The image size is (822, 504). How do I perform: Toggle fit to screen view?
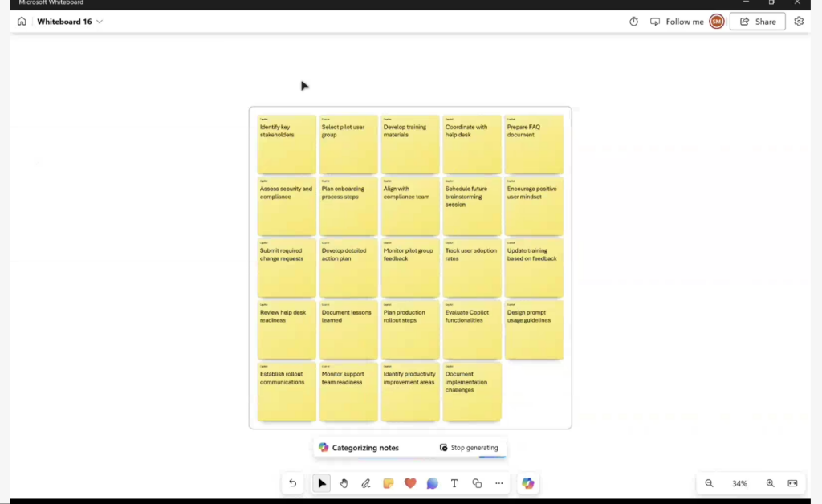792,483
